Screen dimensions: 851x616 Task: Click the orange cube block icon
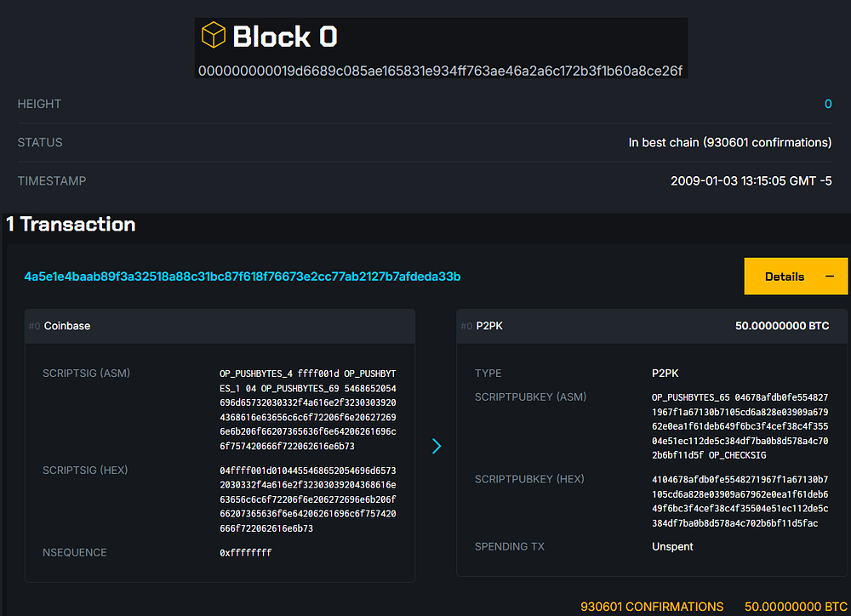(x=213, y=36)
